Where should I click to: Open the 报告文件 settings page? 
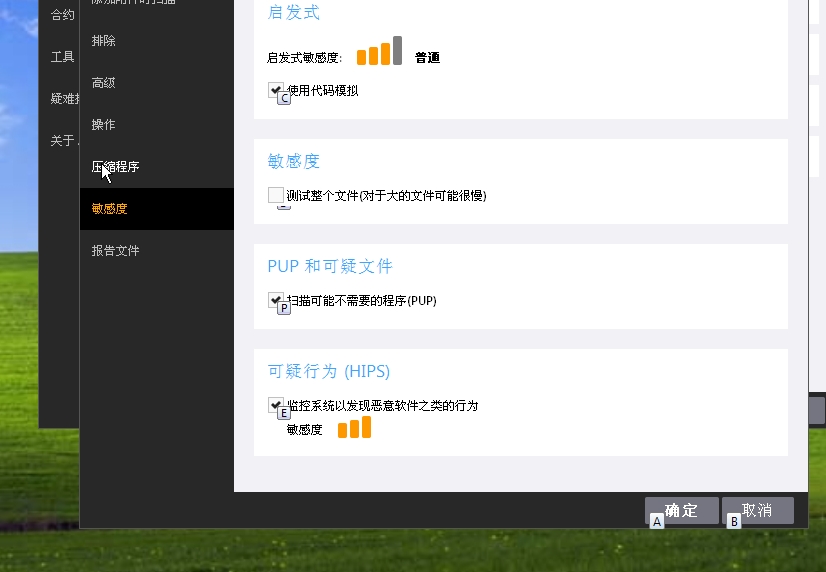click(x=115, y=251)
